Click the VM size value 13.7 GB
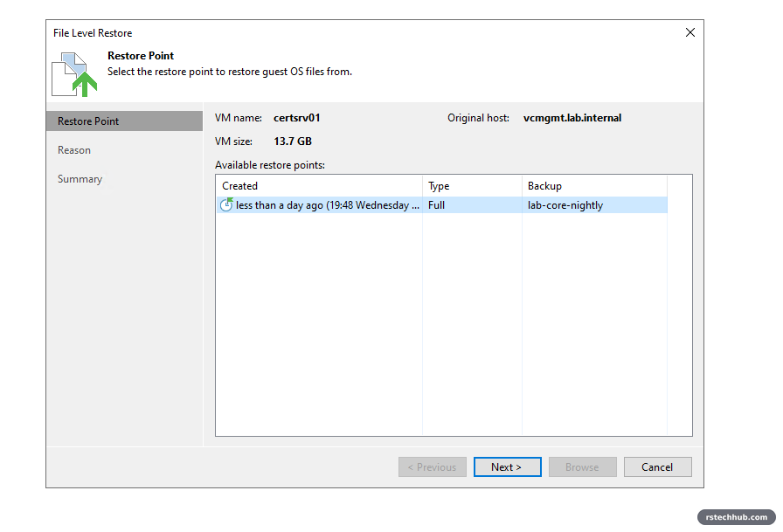 click(293, 142)
